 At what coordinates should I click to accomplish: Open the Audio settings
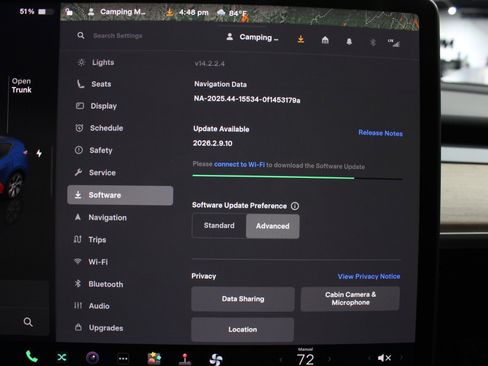[91, 306]
